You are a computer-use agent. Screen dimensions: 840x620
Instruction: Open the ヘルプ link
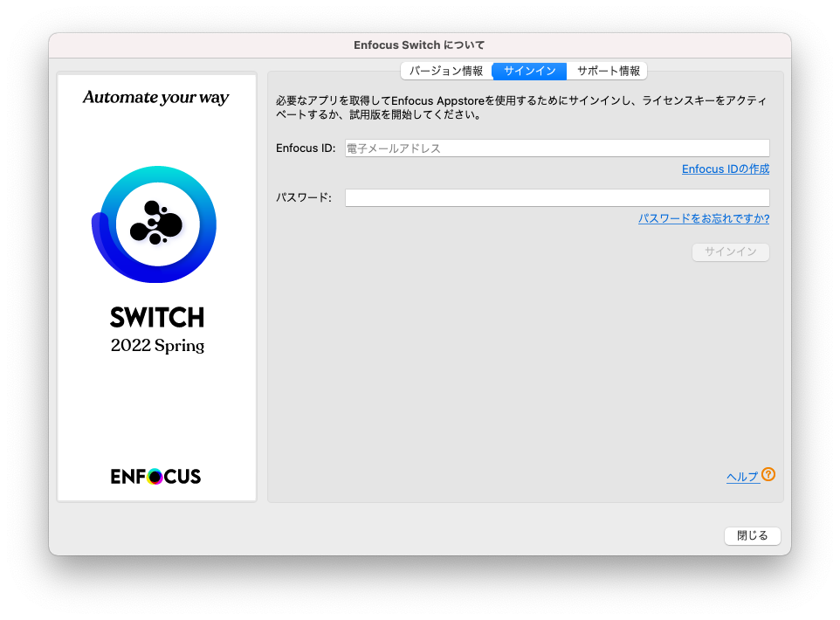pyautogui.click(x=742, y=477)
